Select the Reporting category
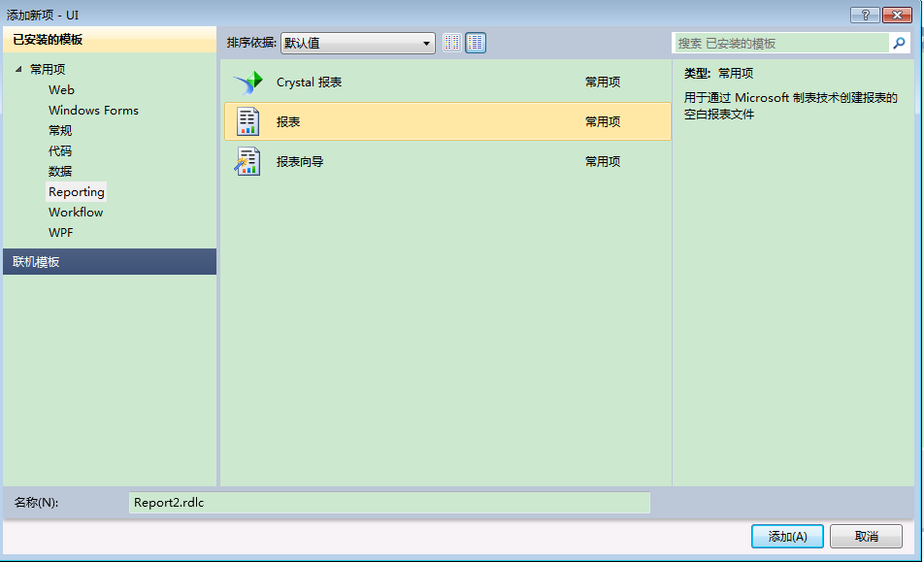The width and height of the screenshot is (924, 562). (77, 191)
